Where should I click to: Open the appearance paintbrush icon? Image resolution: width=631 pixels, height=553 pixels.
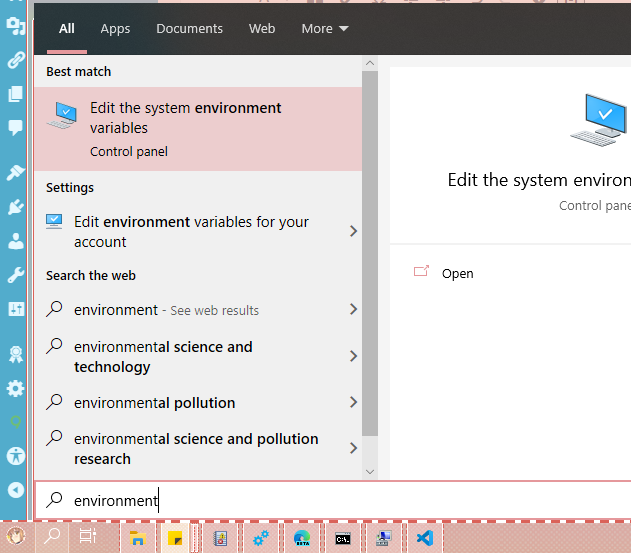click(x=15, y=172)
